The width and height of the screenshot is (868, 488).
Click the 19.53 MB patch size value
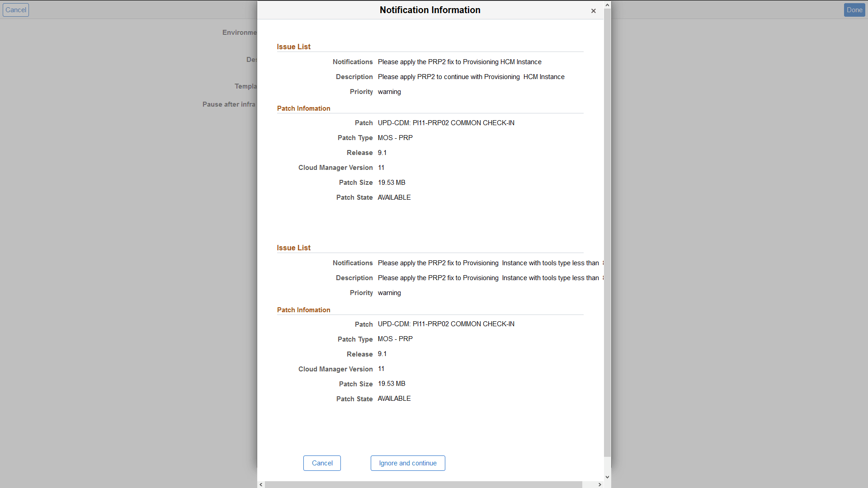391,183
